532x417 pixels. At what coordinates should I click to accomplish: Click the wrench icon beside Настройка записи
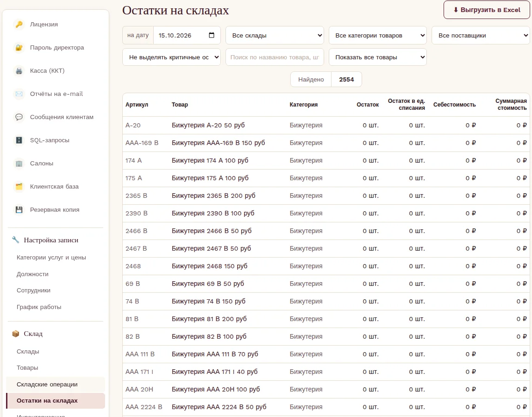tap(16, 240)
